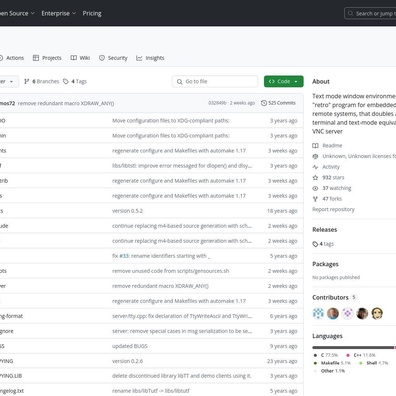
Task: View the 4 Tags link near branches
Action: 75,81
